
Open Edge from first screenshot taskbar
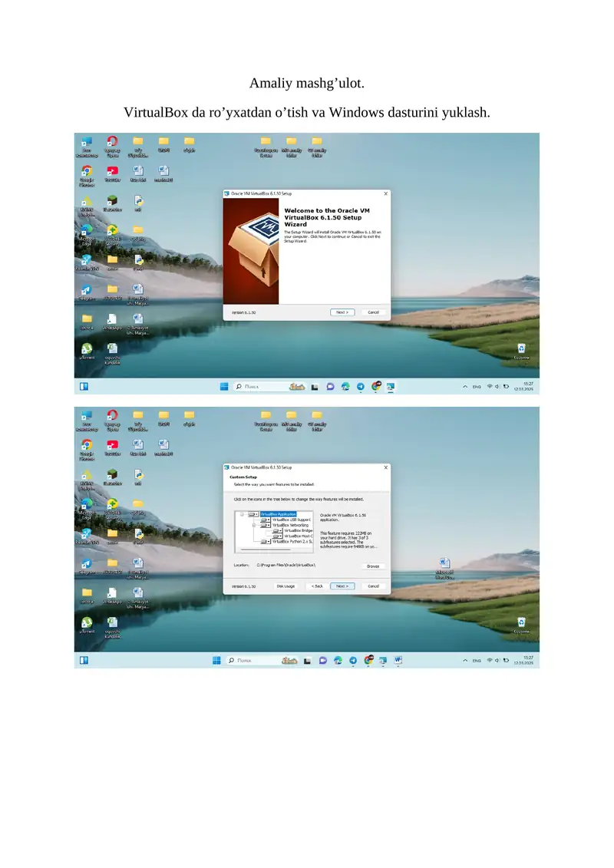[x=345, y=387]
